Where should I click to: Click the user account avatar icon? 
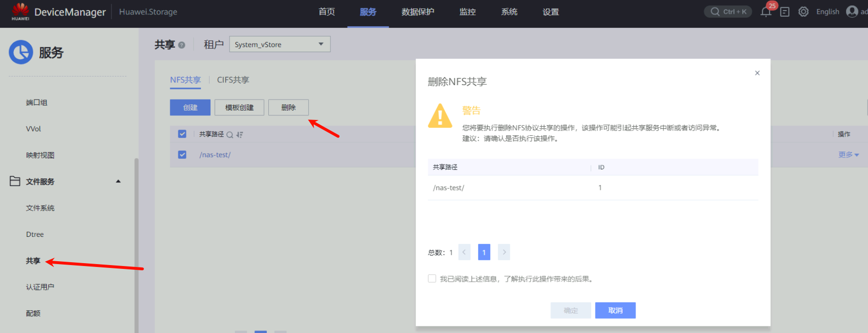pyautogui.click(x=852, y=11)
